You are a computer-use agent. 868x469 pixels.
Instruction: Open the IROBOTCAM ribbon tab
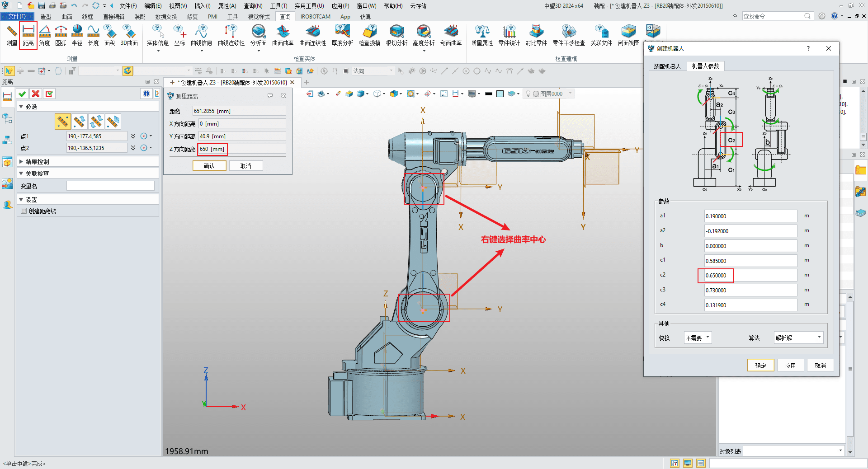(x=315, y=17)
